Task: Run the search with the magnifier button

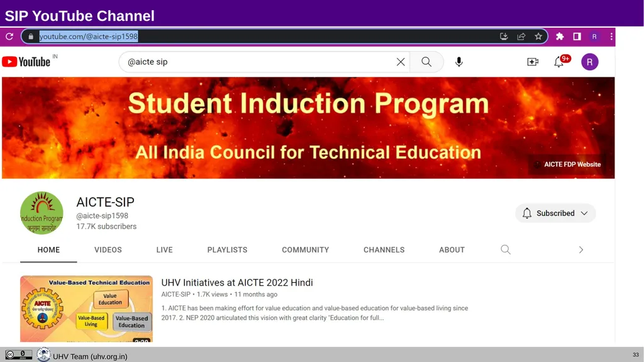Action: [426, 62]
